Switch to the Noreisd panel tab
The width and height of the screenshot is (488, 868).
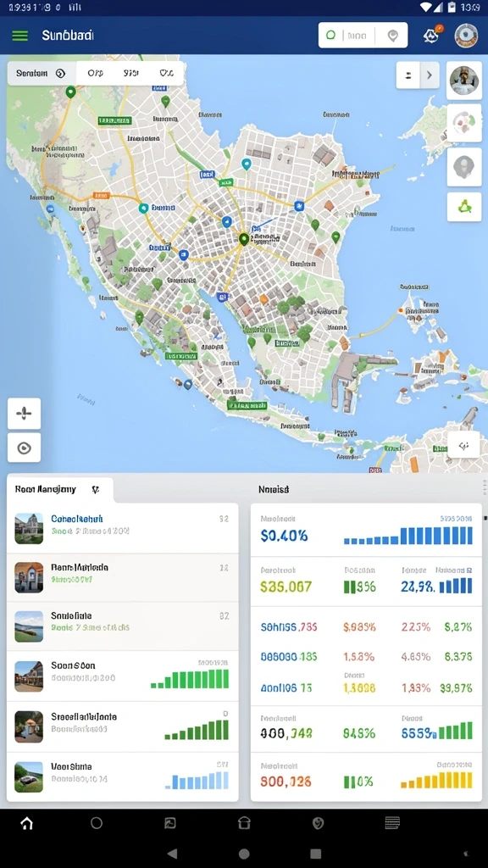pos(274,489)
